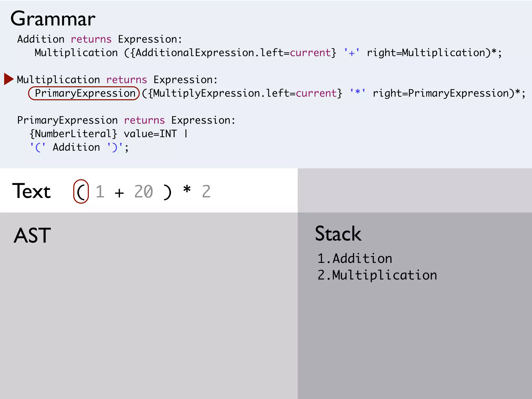The height and width of the screenshot is (399, 532).
Task: Click the closing parenthesis in Text row
Action: [x=168, y=192]
